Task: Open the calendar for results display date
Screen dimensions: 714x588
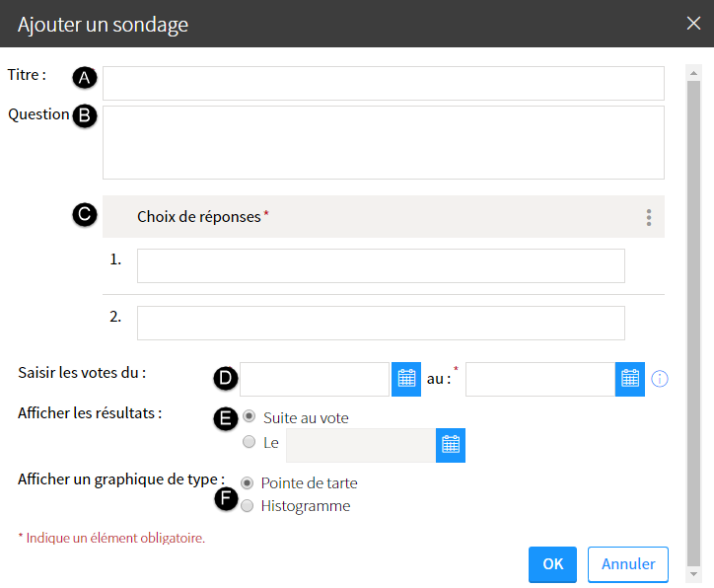Action: pyautogui.click(x=451, y=445)
